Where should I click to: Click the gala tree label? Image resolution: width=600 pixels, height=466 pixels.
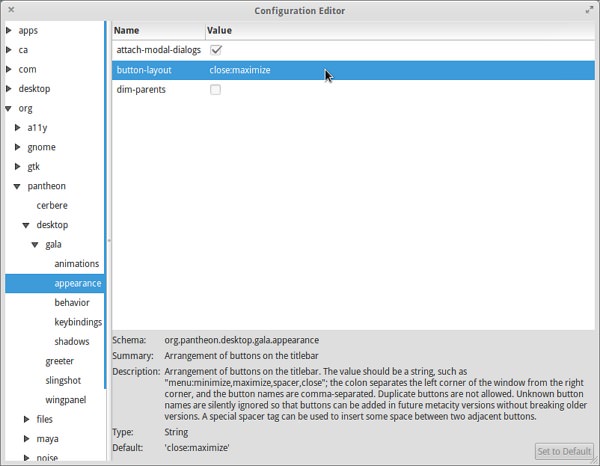(x=53, y=244)
